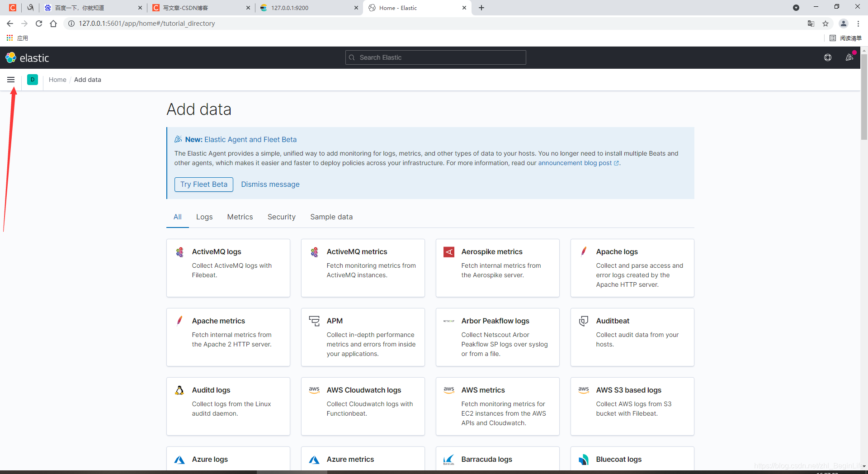Click the Apache logs card title
868x474 pixels.
617,251
